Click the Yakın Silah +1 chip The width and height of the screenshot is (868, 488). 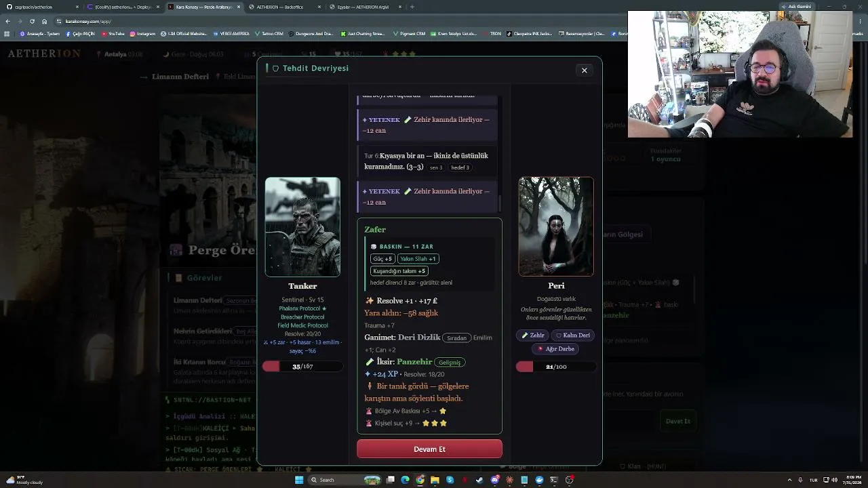(418, 258)
